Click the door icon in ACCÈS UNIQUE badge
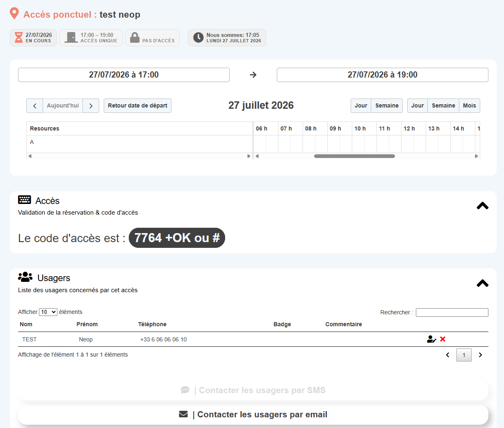Image resolution: width=504 pixels, height=428 pixels. [71, 38]
